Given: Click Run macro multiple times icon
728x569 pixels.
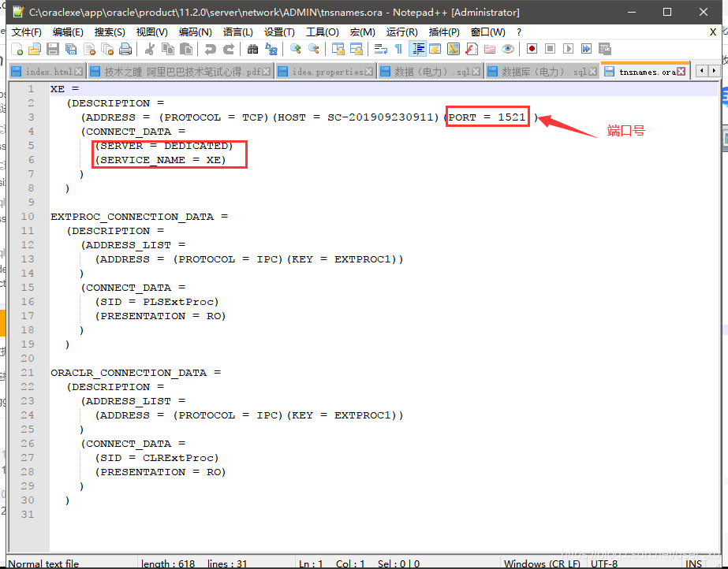Looking at the screenshot, I should pos(586,49).
